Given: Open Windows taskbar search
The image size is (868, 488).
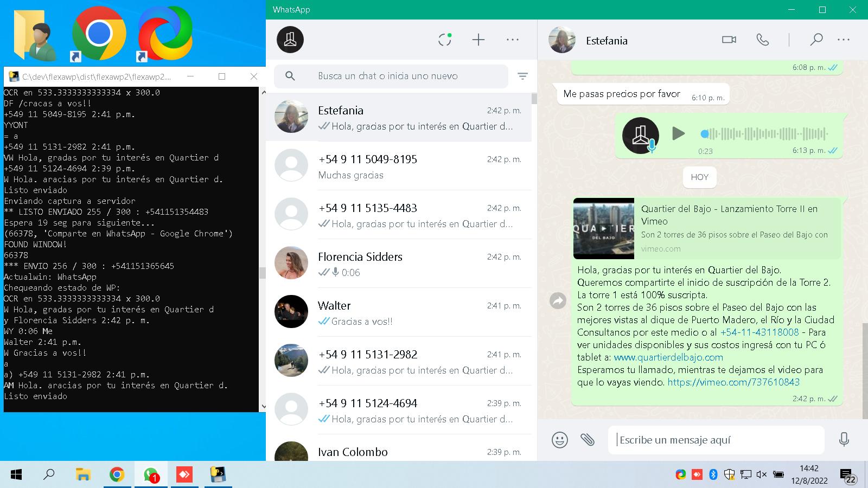Looking at the screenshot, I should (x=49, y=475).
